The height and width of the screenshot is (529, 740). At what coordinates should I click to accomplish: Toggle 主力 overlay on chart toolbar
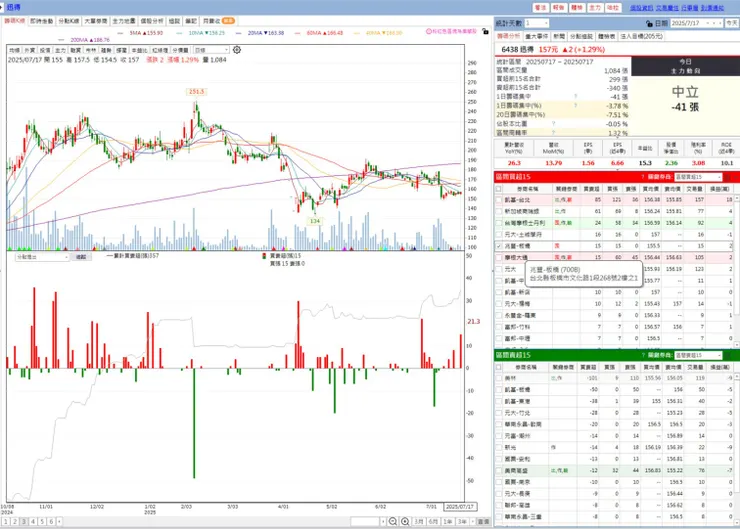(60, 50)
